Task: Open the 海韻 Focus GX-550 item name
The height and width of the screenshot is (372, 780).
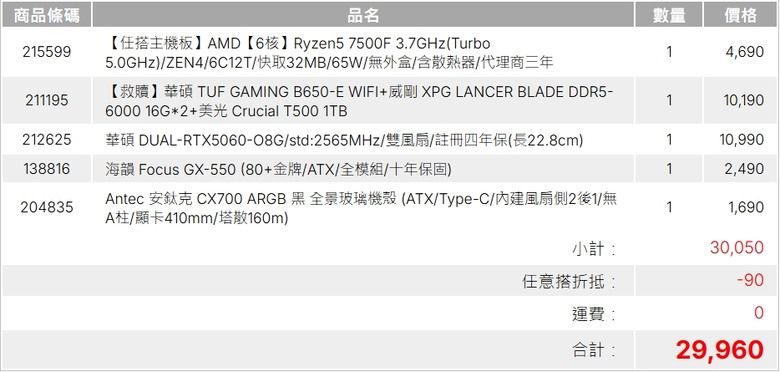Action: click(278, 170)
